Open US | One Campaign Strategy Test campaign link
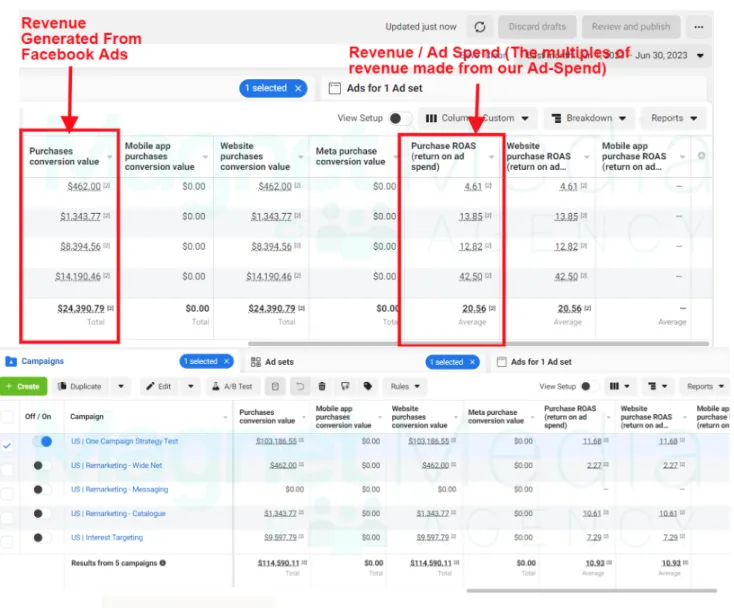The height and width of the screenshot is (608, 734). click(x=125, y=441)
